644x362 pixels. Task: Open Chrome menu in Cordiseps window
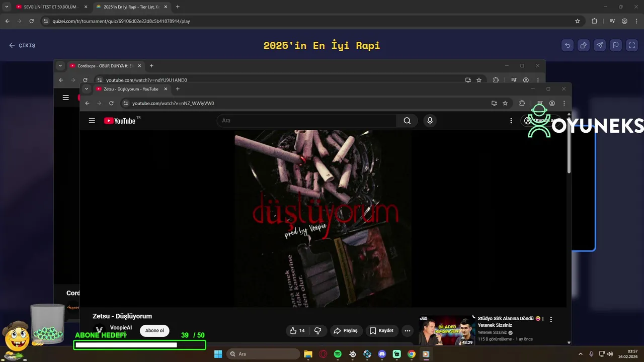pos(538,80)
